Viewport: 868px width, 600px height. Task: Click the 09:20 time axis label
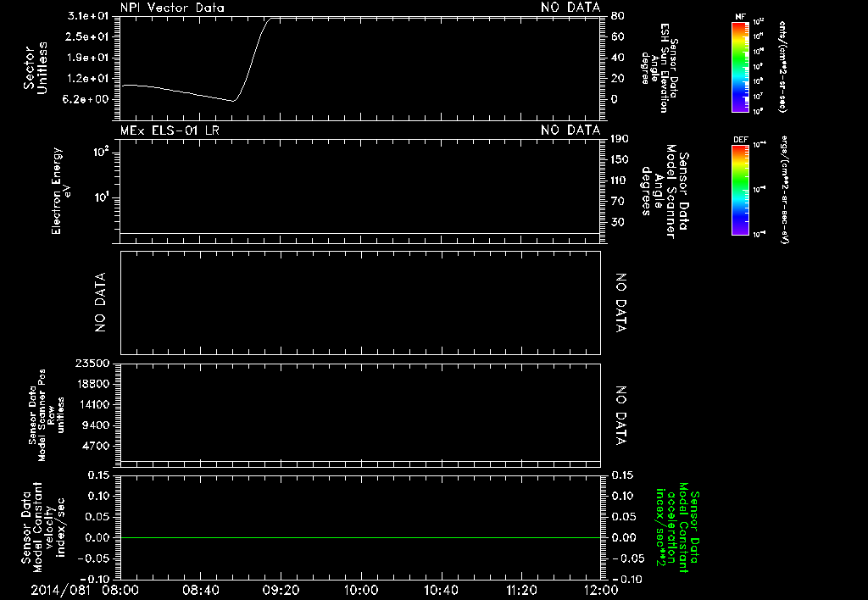click(x=281, y=590)
